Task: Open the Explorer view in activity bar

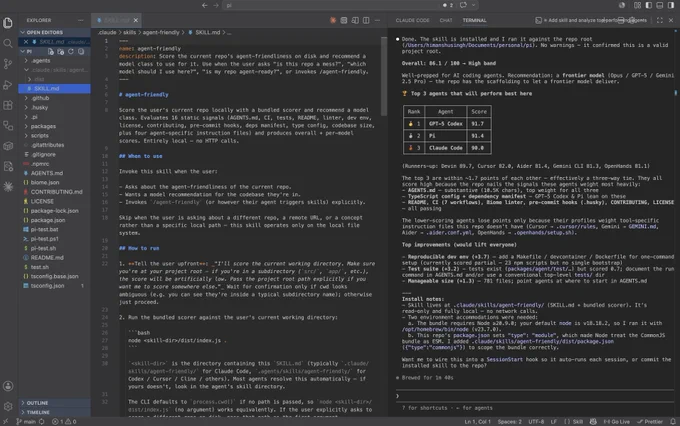Action: 8,23
